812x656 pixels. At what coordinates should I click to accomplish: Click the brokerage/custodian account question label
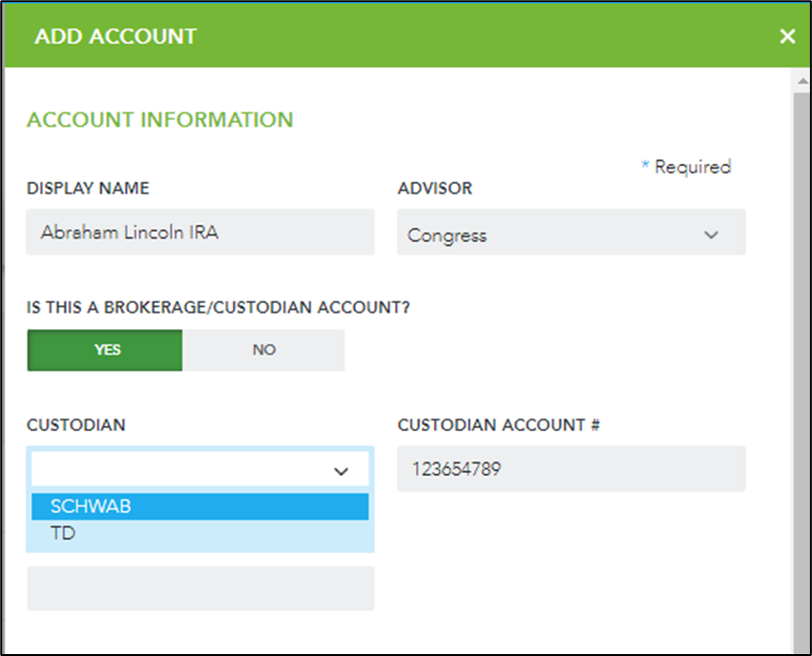pyautogui.click(x=218, y=307)
